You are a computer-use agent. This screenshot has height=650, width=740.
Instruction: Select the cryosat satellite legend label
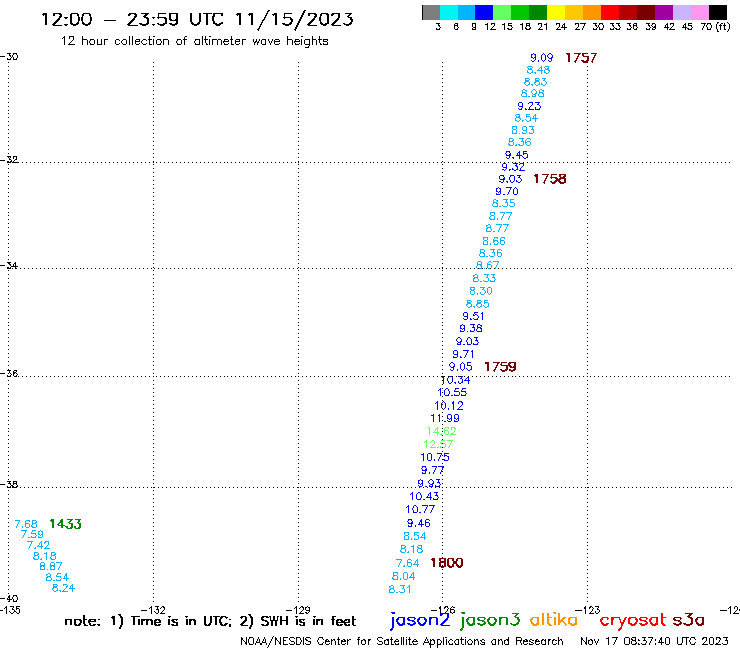pos(633,620)
